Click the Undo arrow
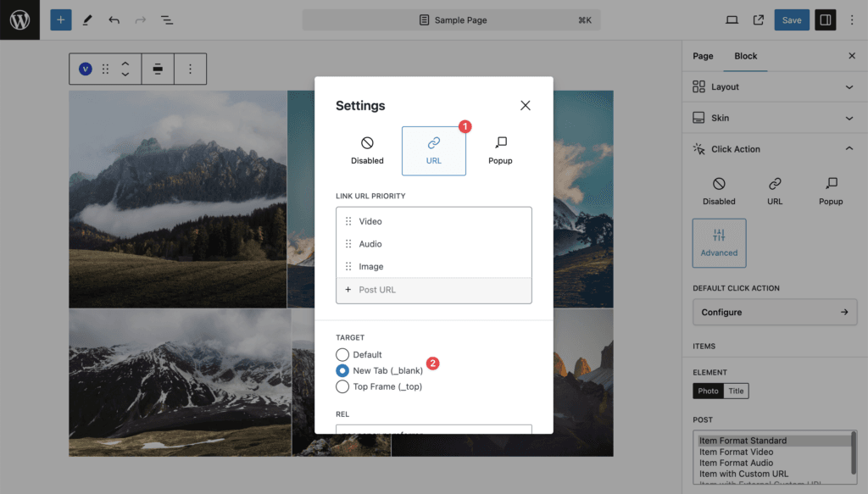Screen dimensions: 868x494 pos(114,20)
